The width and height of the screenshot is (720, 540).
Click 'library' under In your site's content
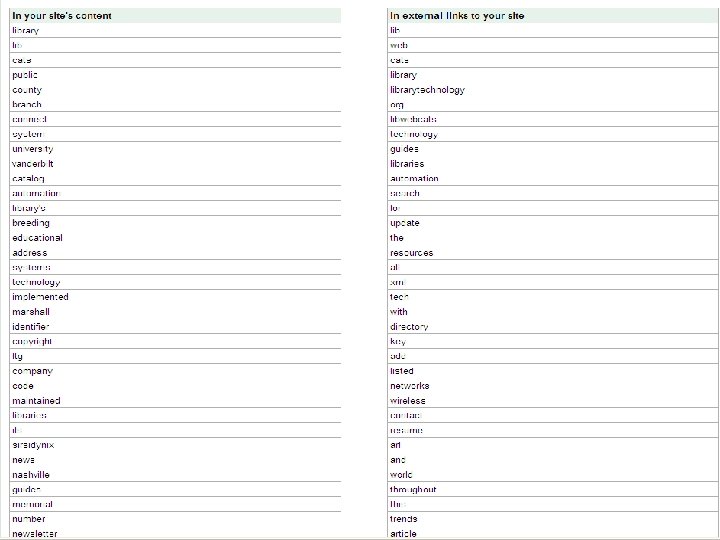[26, 31]
